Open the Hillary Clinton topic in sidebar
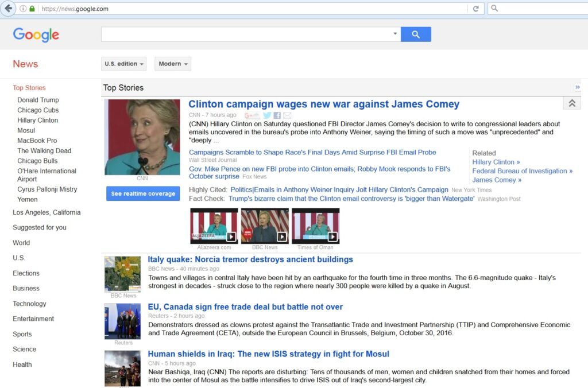Viewport: 588px width, 388px height. 37,121
